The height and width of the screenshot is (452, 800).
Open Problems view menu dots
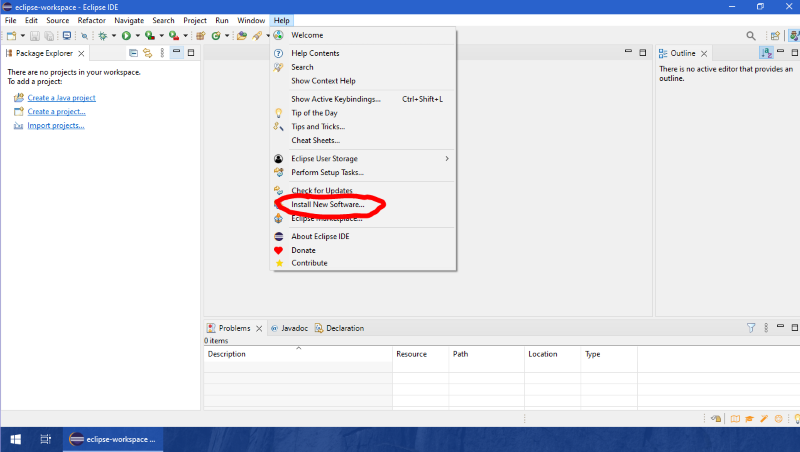[766, 328]
